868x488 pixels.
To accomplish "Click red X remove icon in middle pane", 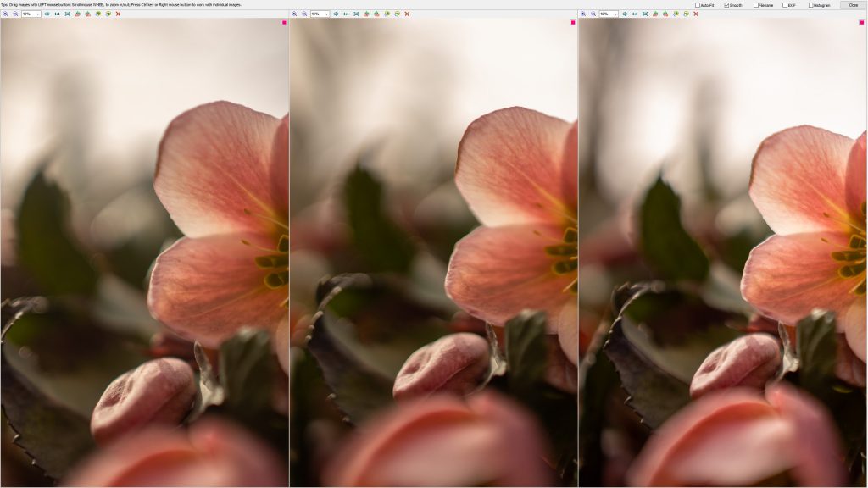I will (x=407, y=14).
